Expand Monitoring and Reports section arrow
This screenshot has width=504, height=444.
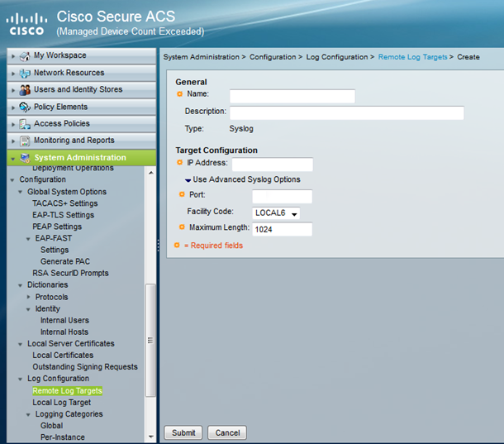13,141
